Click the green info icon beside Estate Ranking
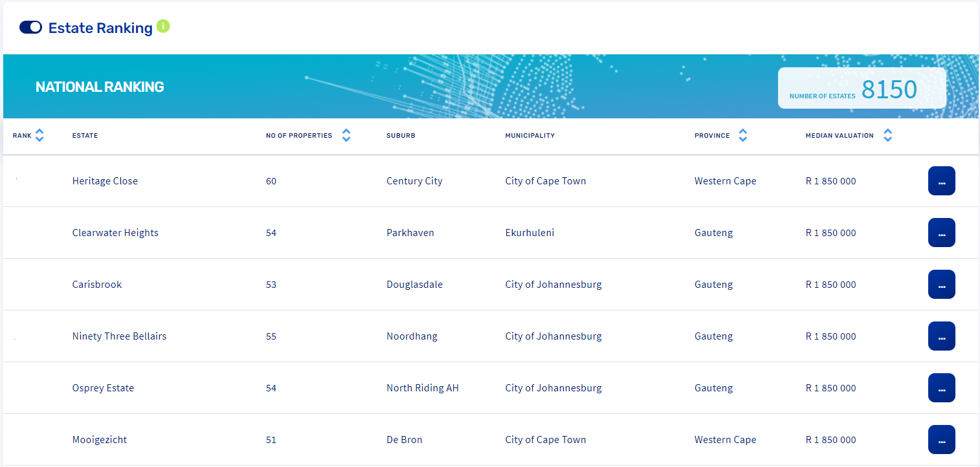The image size is (980, 467). tap(163, 27)
